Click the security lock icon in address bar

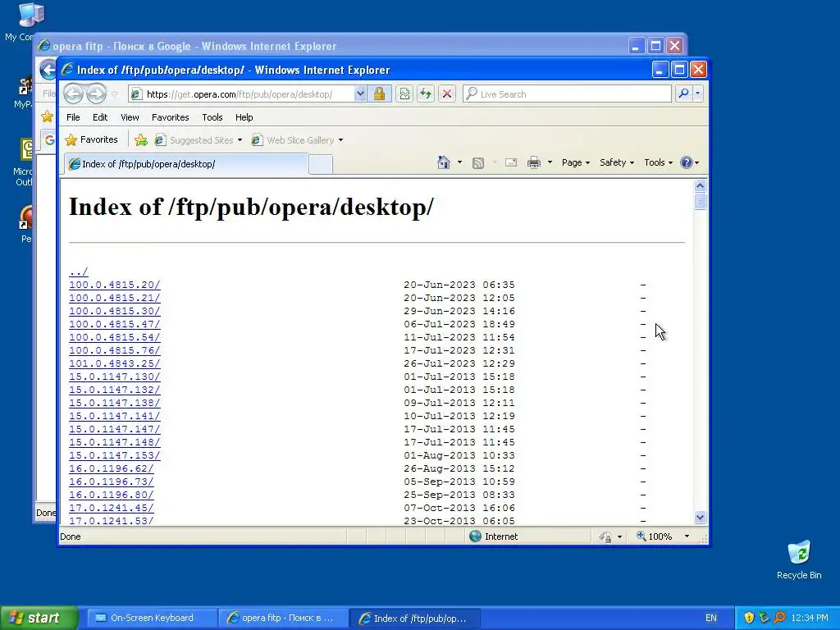tap(379, 94)
